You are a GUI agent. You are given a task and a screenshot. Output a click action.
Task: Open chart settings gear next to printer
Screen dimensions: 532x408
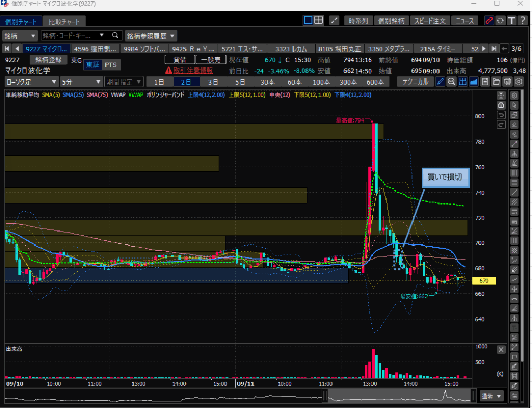tap(518, 81)
